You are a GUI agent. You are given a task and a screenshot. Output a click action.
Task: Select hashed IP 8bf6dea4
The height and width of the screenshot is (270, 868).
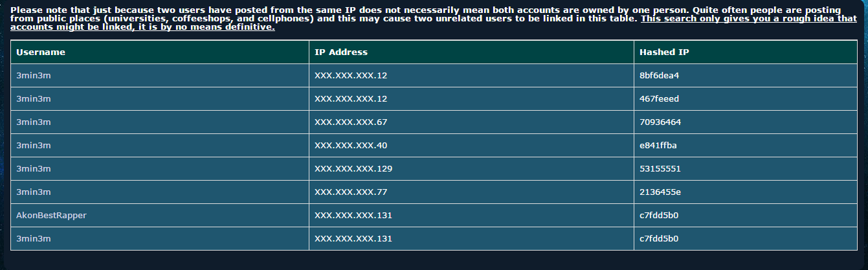tap(659, 75)
